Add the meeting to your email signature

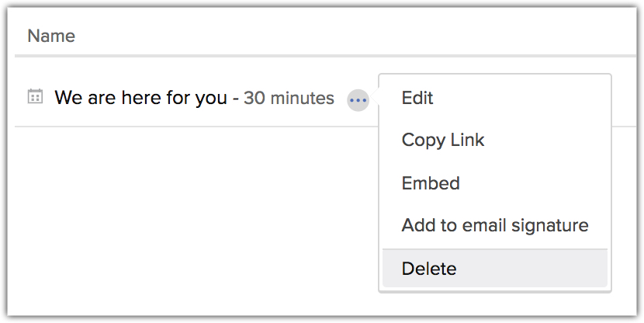click(495, 226)
